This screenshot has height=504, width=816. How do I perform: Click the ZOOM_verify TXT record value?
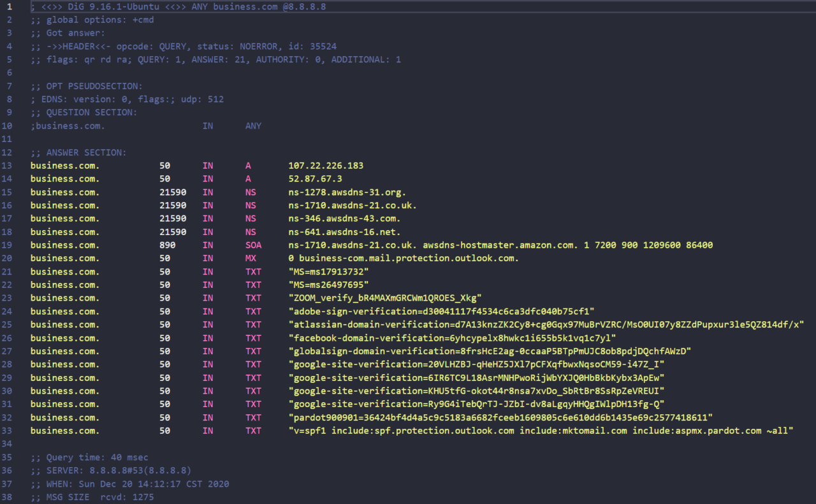point(384,298)
